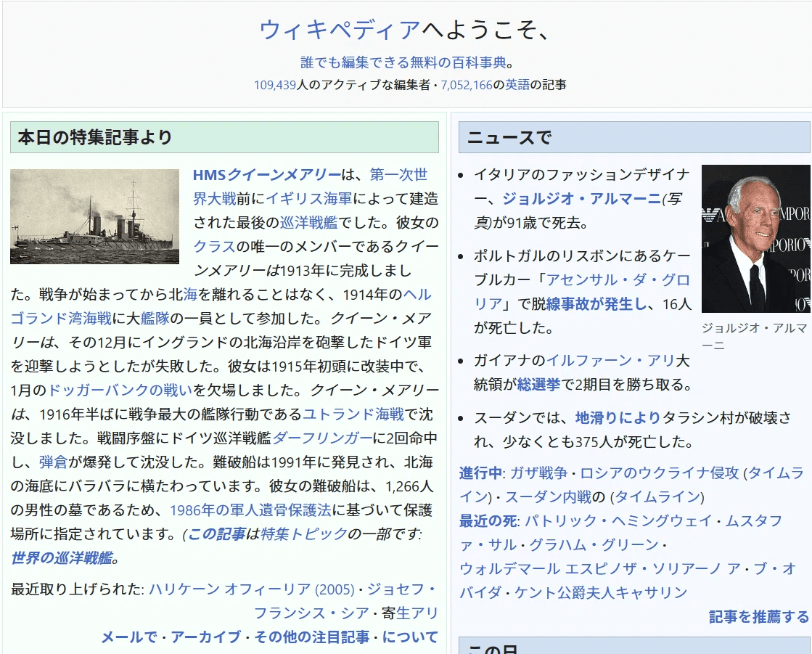The width and height of the screenshot is (812, 654).
Task: Follow the ドッガーバンクの戦い link
Action: (120, 390)
